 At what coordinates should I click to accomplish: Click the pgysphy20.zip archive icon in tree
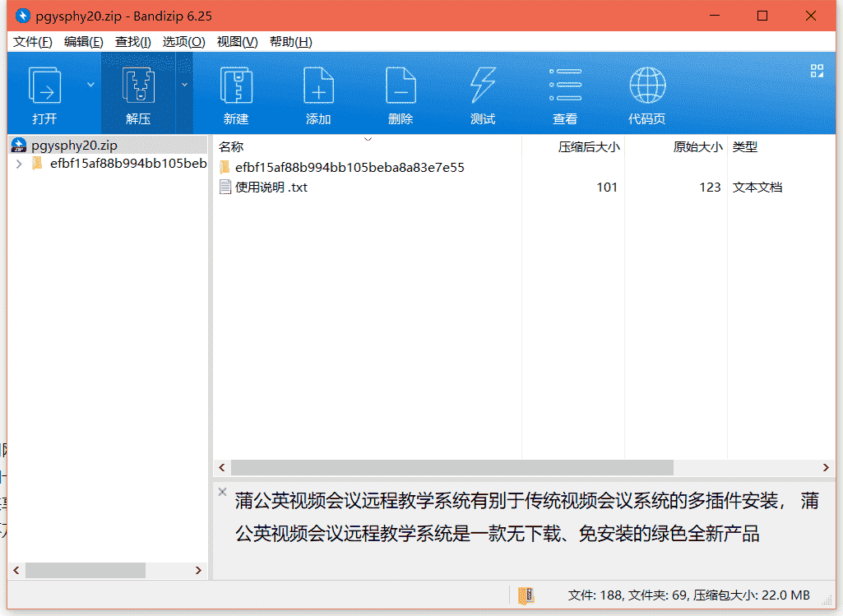pos(19,145)
